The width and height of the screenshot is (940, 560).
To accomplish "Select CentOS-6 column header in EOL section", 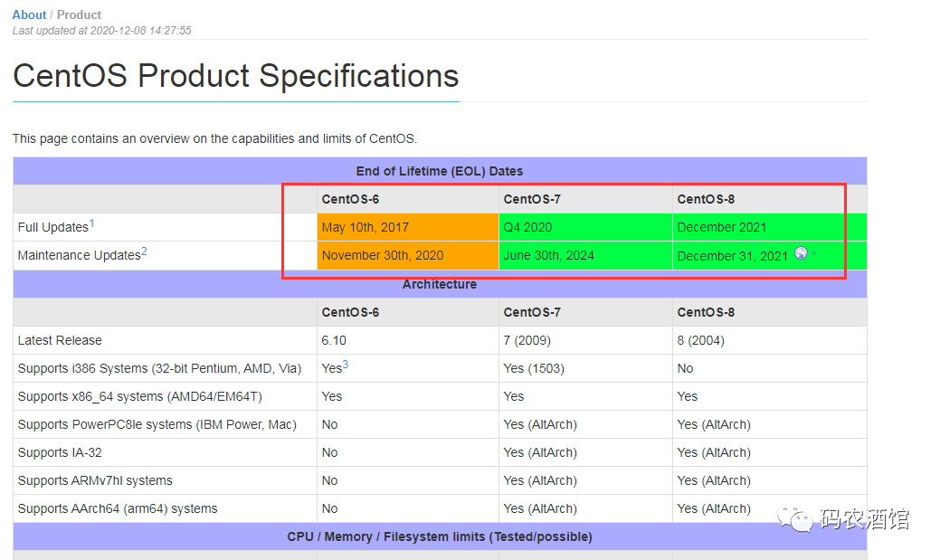I will 350,199.
